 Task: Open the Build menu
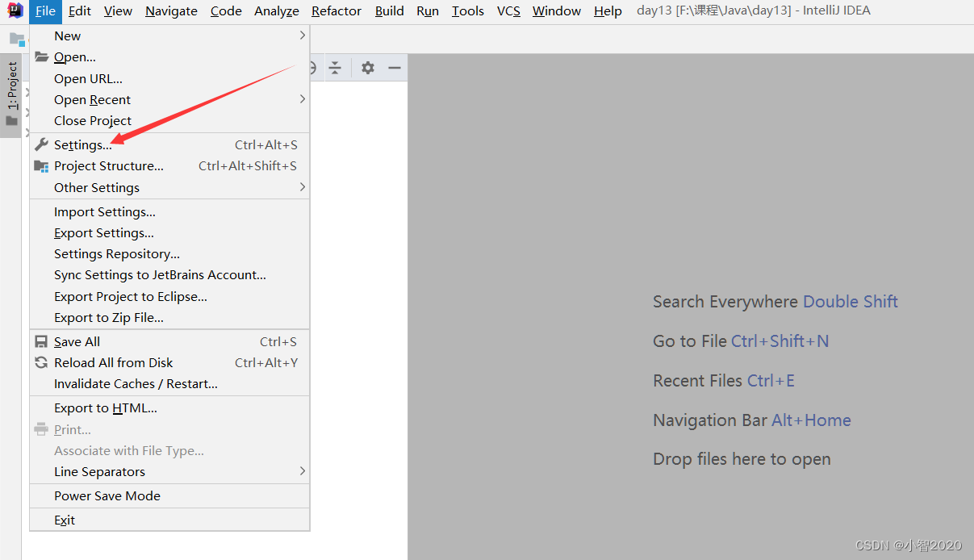pyautogui.click(x=390, y=11)
